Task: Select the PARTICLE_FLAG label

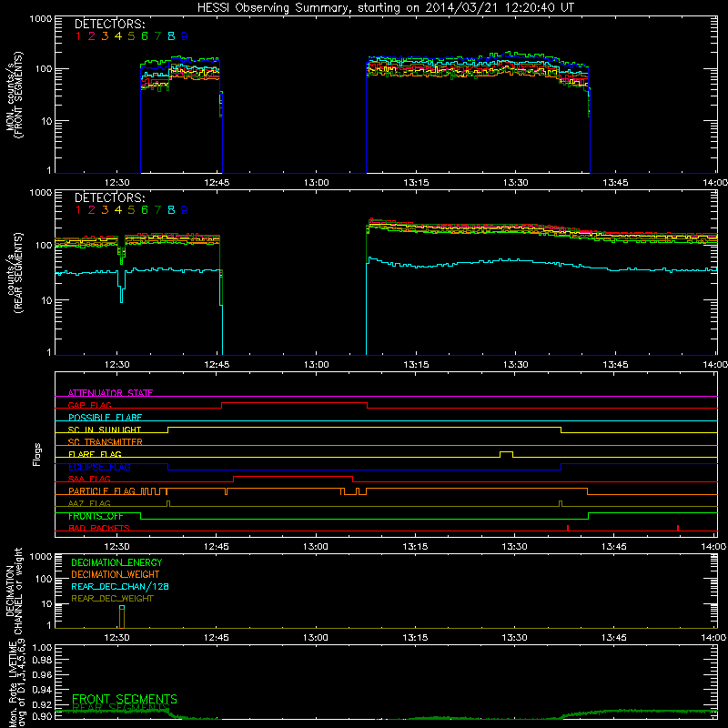Action: [102, 491]
